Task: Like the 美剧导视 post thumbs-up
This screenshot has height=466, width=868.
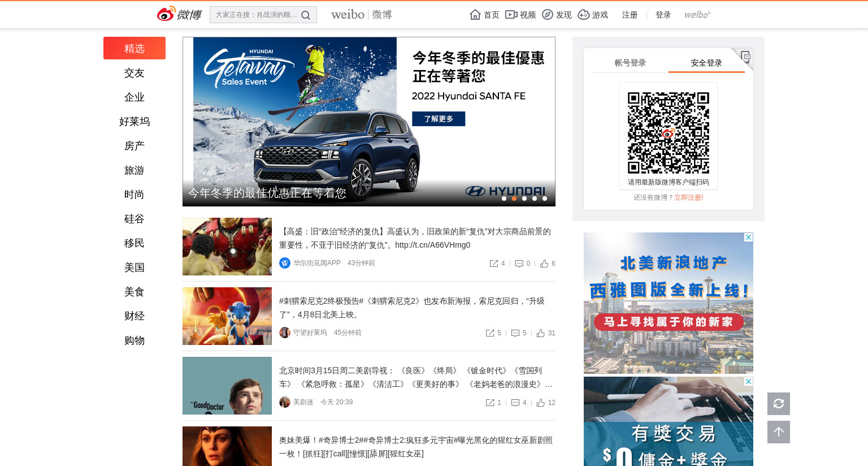Action: point(541,403)
